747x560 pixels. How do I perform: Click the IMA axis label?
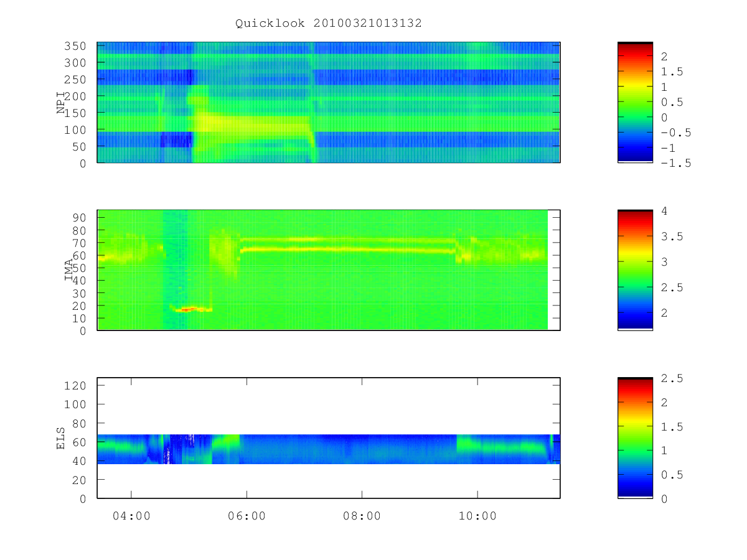(x=69, y=271)
